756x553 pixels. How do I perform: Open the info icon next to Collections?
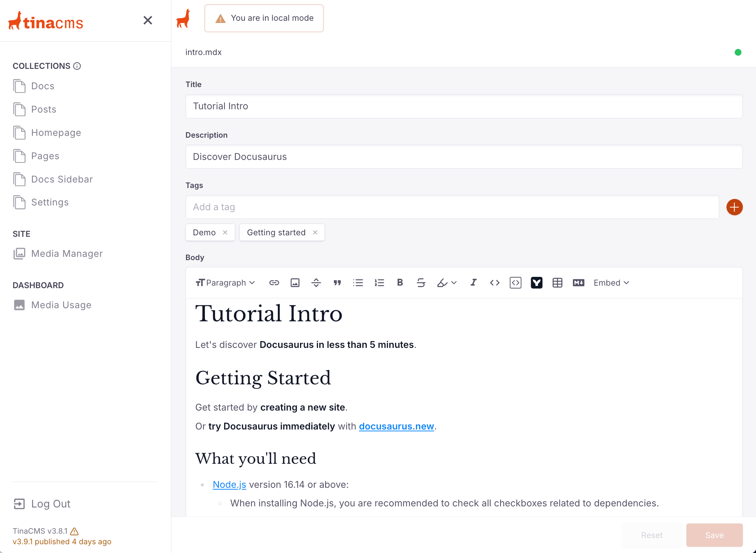77,66
